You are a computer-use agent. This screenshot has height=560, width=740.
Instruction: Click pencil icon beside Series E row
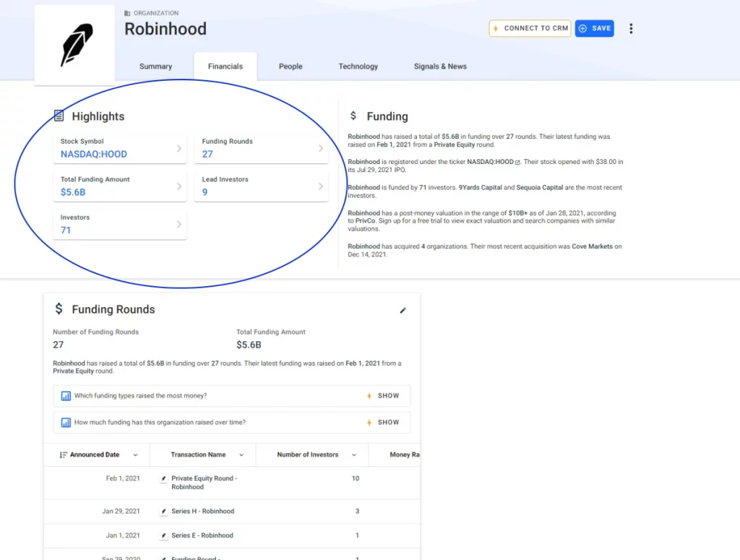[163, 535]
